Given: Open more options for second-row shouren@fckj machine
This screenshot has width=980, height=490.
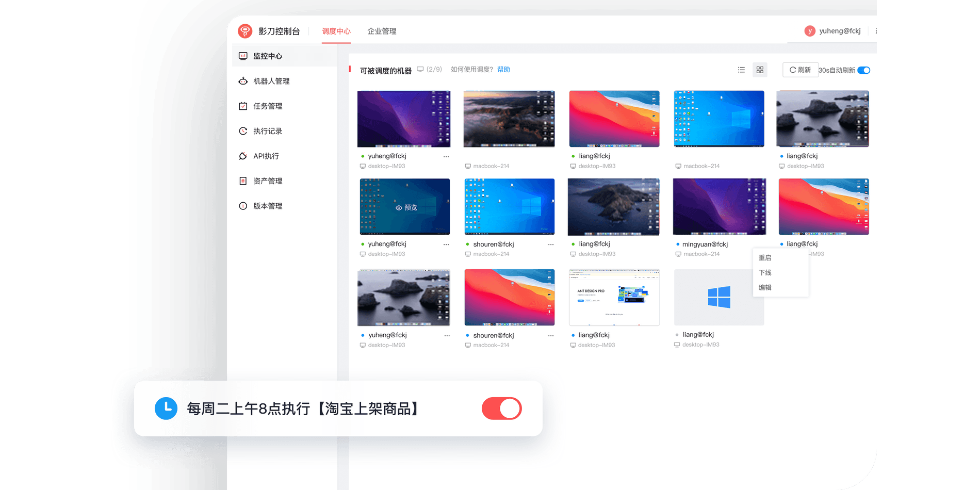Looking at the screenshot, I should pyautogui.click(x=551, y=244).
